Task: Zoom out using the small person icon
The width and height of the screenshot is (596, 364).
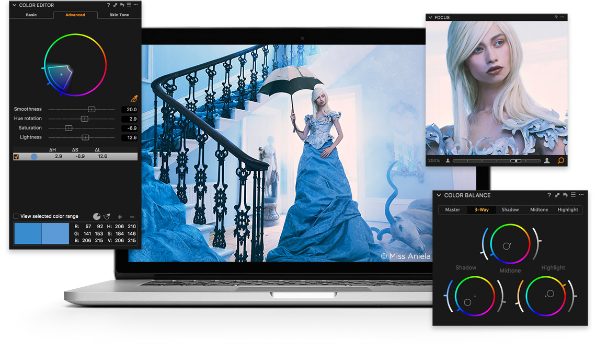Action: tap(448, 160)
